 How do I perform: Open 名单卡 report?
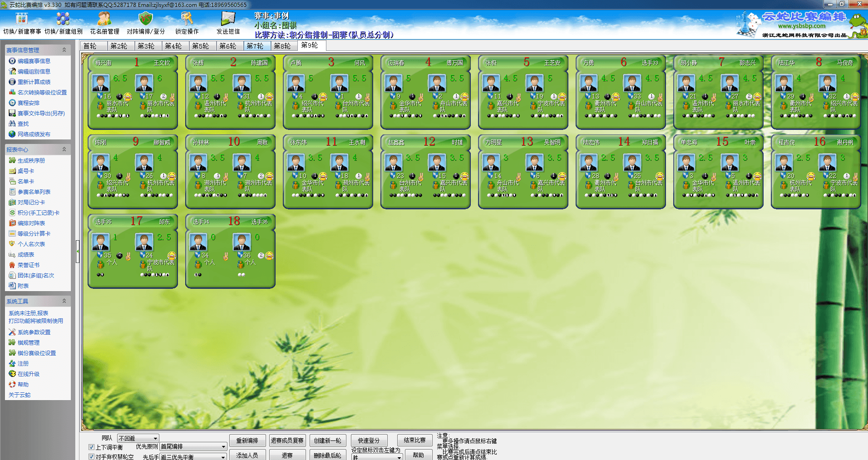click(21, 181)
